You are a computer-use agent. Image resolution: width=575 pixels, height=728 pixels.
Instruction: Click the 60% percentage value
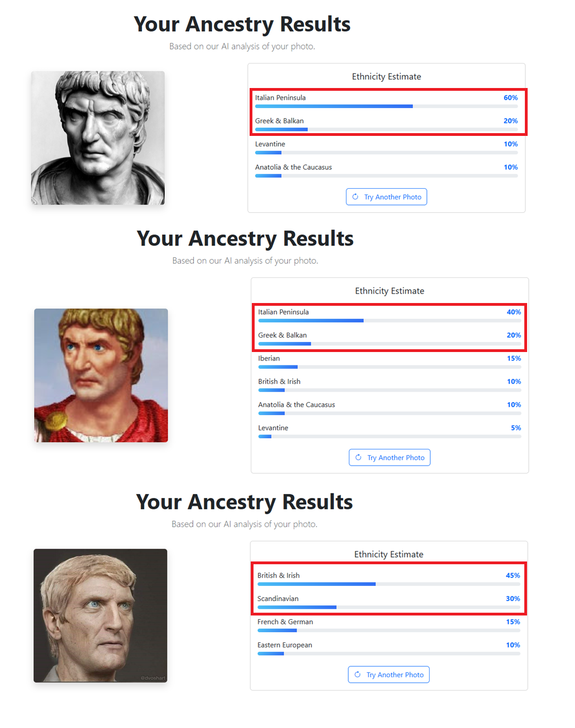click(x=511, y=97)
